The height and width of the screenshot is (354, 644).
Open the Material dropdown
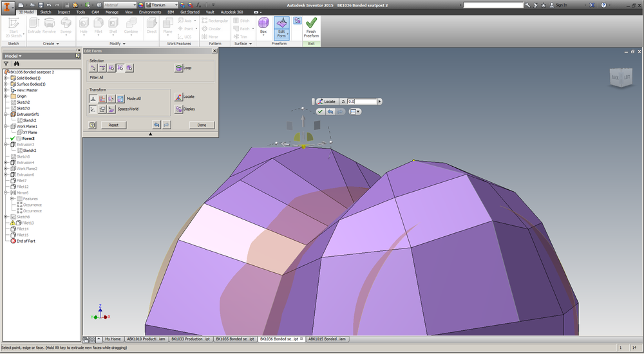click(120, 5)
